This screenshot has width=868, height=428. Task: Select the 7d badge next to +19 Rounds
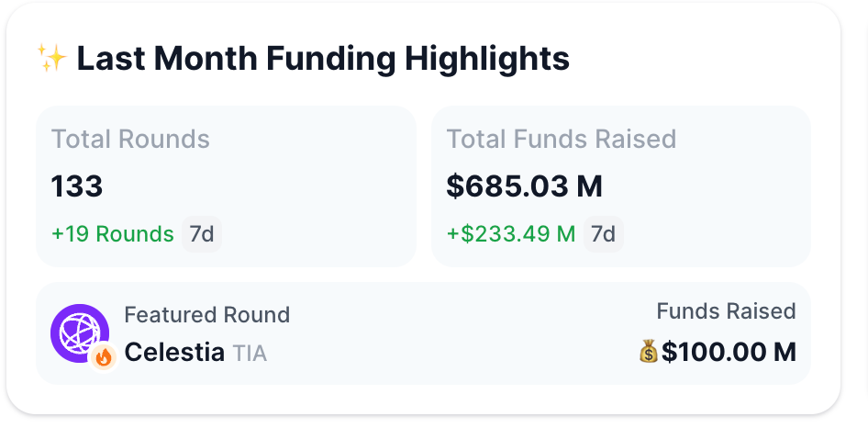coord(202,234)
